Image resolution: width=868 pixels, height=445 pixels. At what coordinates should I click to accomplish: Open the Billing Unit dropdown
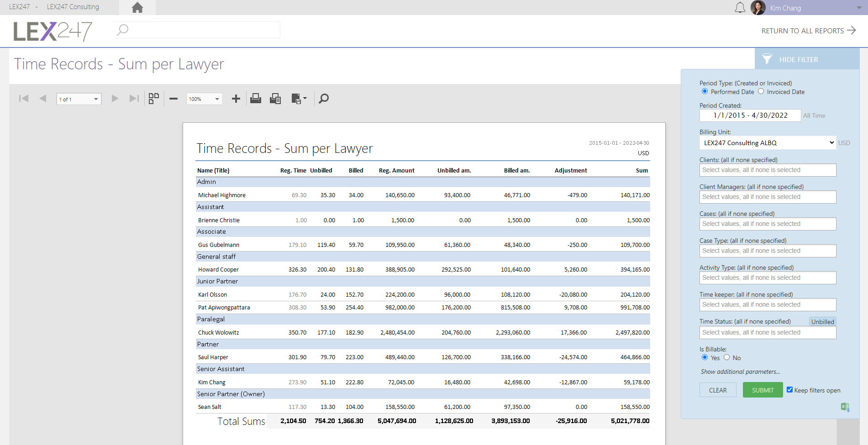[768, 143]
